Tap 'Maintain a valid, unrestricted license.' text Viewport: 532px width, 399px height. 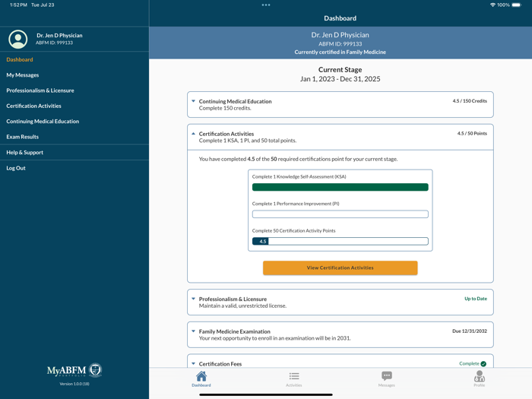242,306
